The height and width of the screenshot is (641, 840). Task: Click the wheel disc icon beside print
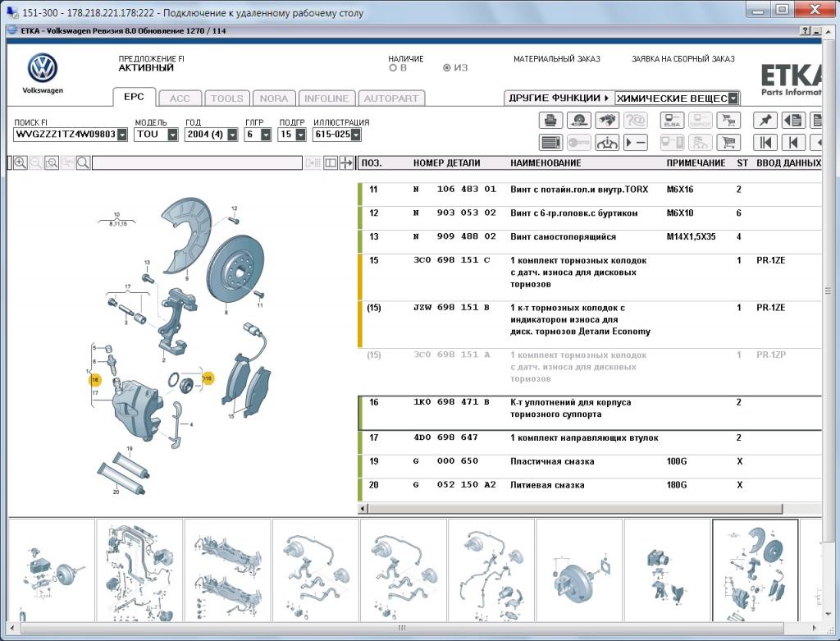point(578,120)
